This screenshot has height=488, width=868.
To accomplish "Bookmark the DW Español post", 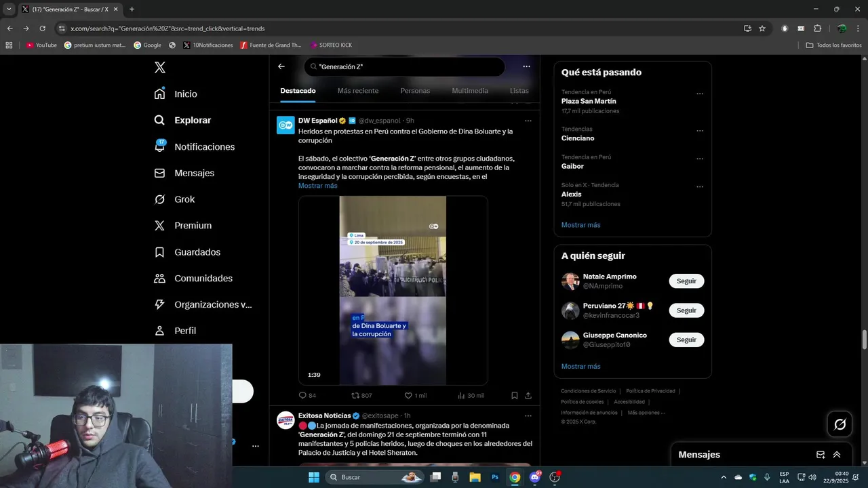I will [515, 395].
